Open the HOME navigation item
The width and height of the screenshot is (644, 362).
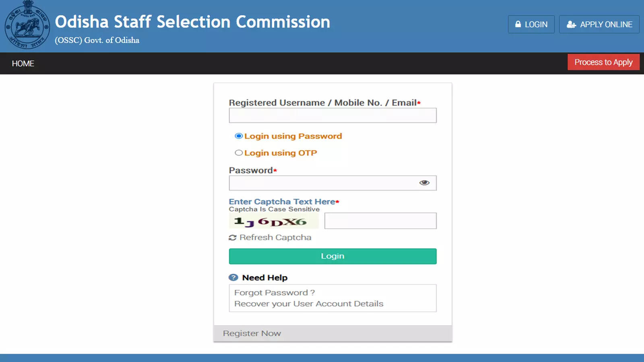(x=23, y=64)
